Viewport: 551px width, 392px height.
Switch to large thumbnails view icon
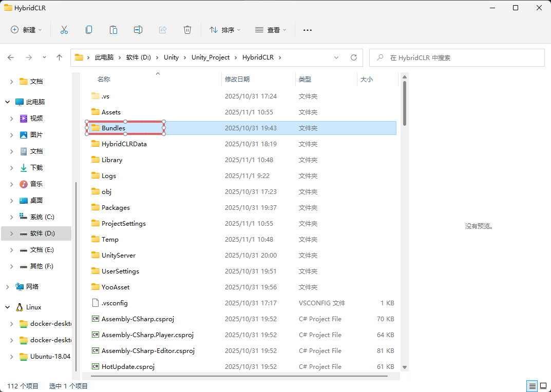coord(543,386)
